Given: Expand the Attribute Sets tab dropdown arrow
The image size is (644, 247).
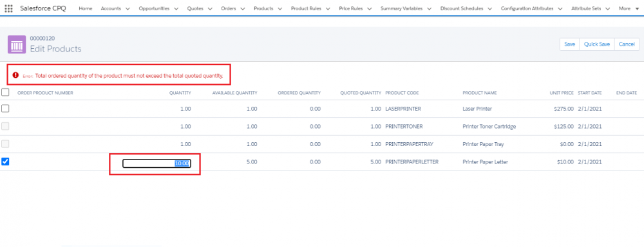Looking at the screenshot, I should [x=607, y=8].
